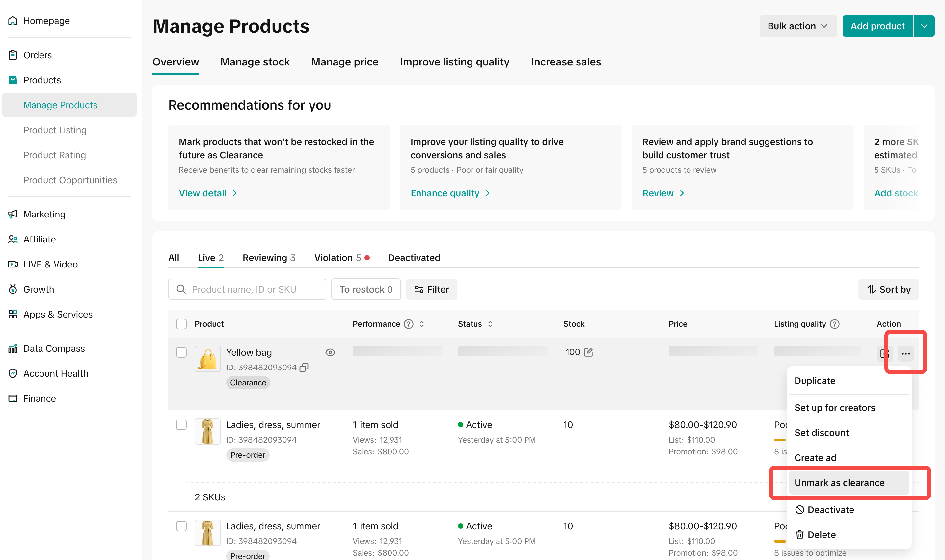Open the Sort by dropdown
Image resolution: width=945 pixels, height=560 pixels.
[x=888, y=289]
